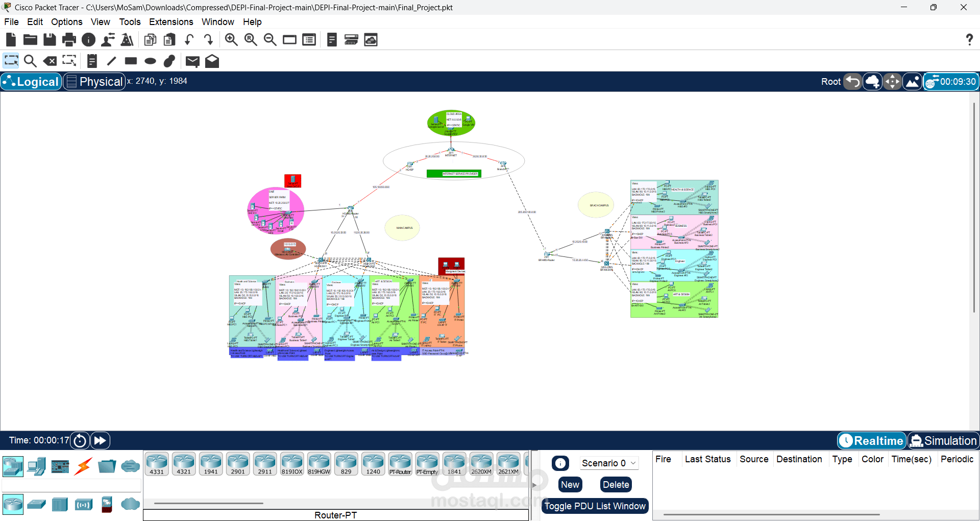Activate the Inspect magnifier tool
Screen dimensions: 980x521
click(x=30, y=61)
